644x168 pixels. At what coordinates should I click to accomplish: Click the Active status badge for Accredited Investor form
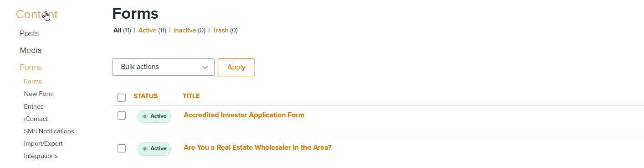coord(154,116)
